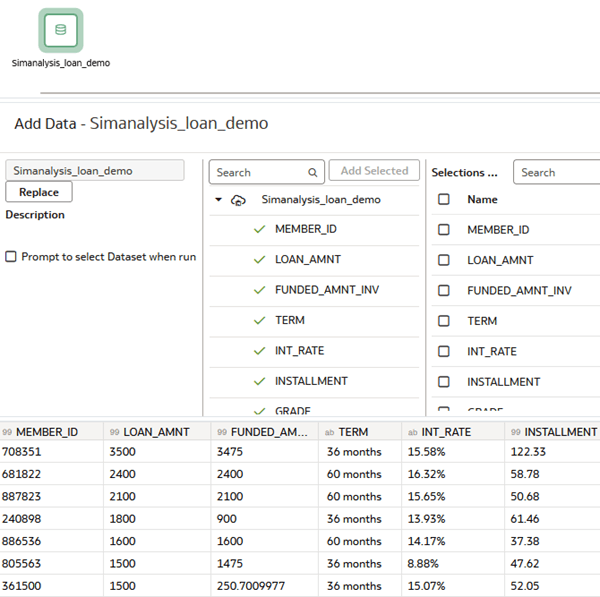Click loan amount cell 3500
The width and height of the screenshot is (600, 597).
pos(157,452)
